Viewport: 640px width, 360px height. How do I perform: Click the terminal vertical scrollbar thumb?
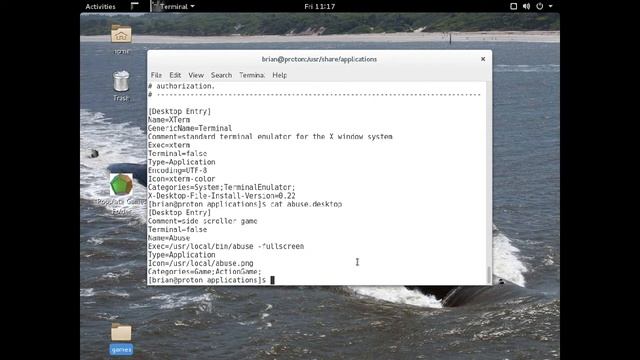pyautogui.click(x=489, y=275)
